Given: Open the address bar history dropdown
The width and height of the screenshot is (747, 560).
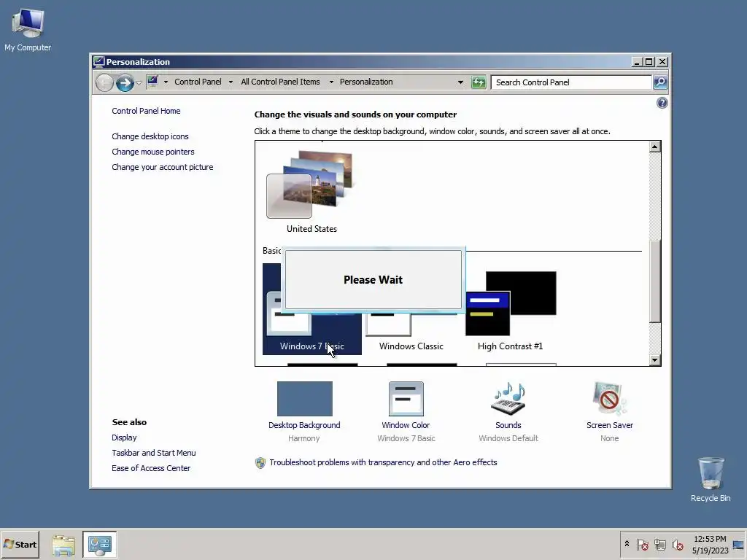Looking at the screenshot, I should pyautogui.click(x=460, y=82).
